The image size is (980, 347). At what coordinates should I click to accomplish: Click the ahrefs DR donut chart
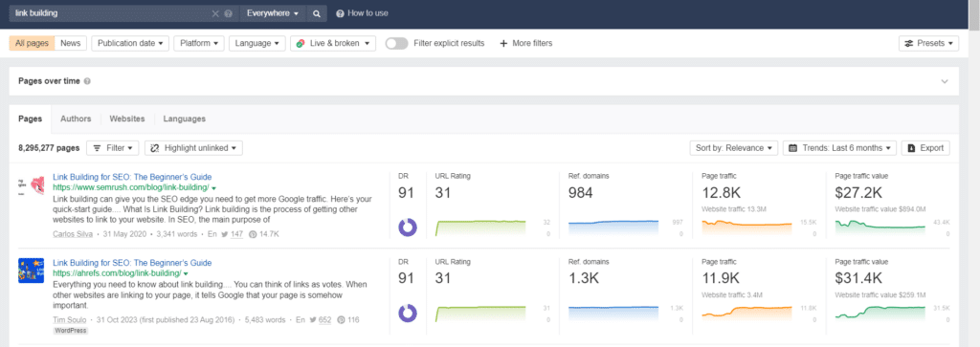click(408, 314)
